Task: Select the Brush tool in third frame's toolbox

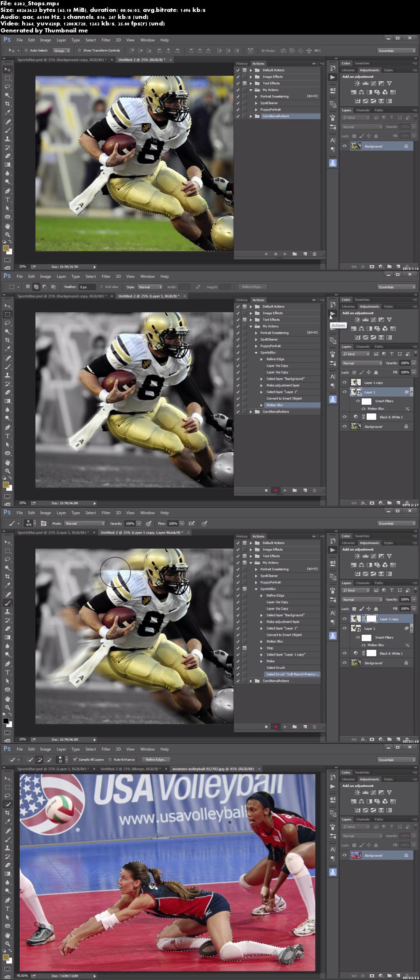Action: [x=7, y=603]
